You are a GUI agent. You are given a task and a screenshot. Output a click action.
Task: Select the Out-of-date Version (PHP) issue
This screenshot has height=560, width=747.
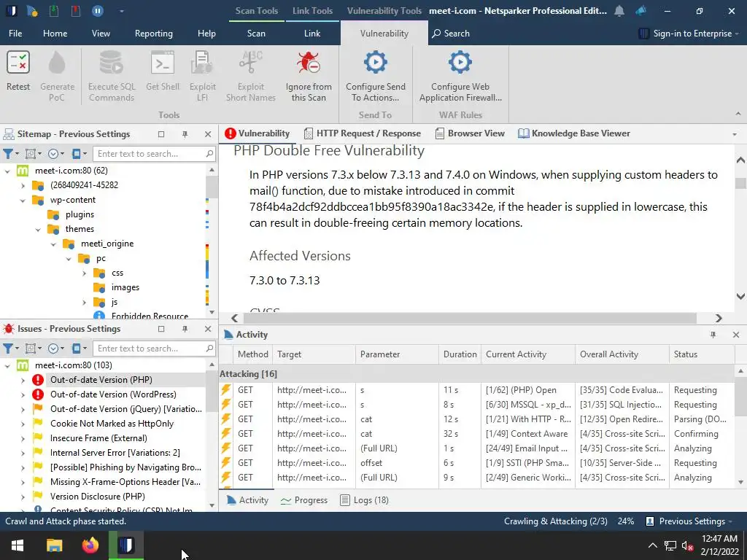tap(101, 380)
